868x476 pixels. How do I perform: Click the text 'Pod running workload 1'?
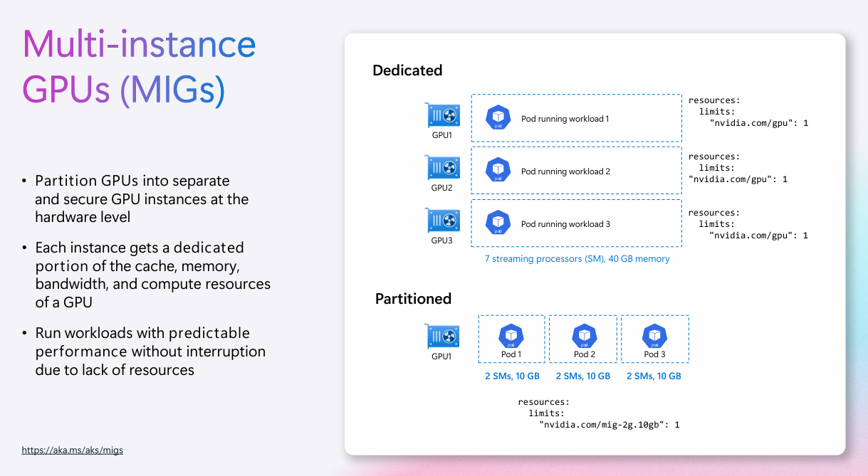(565, 119)
